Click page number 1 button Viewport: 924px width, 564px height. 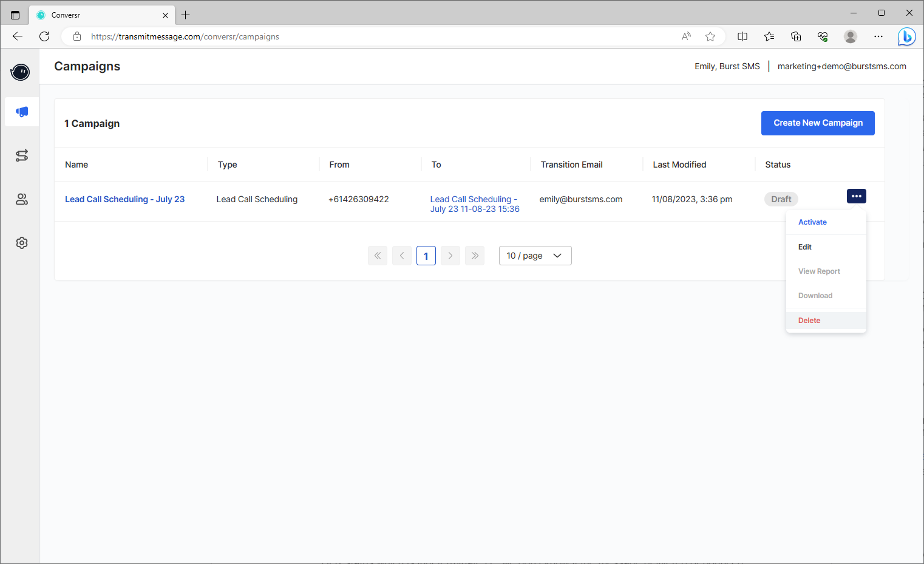426,256
